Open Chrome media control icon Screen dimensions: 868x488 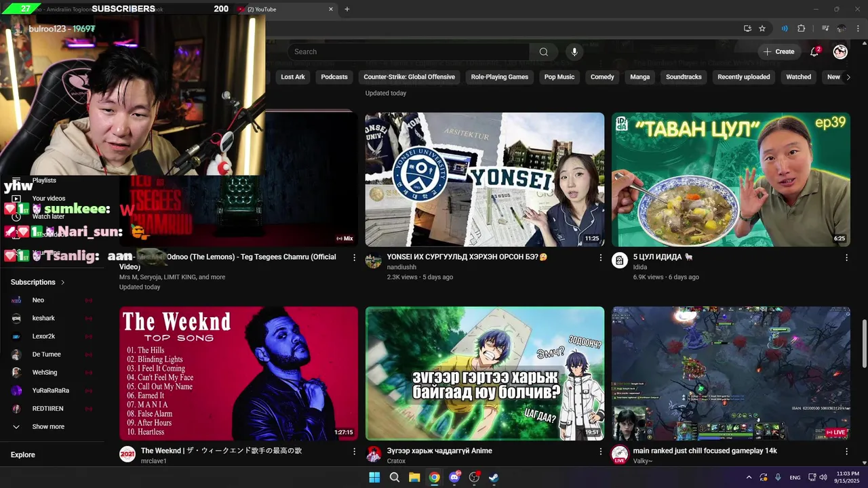pyautogui.click(x=825, y=28)
